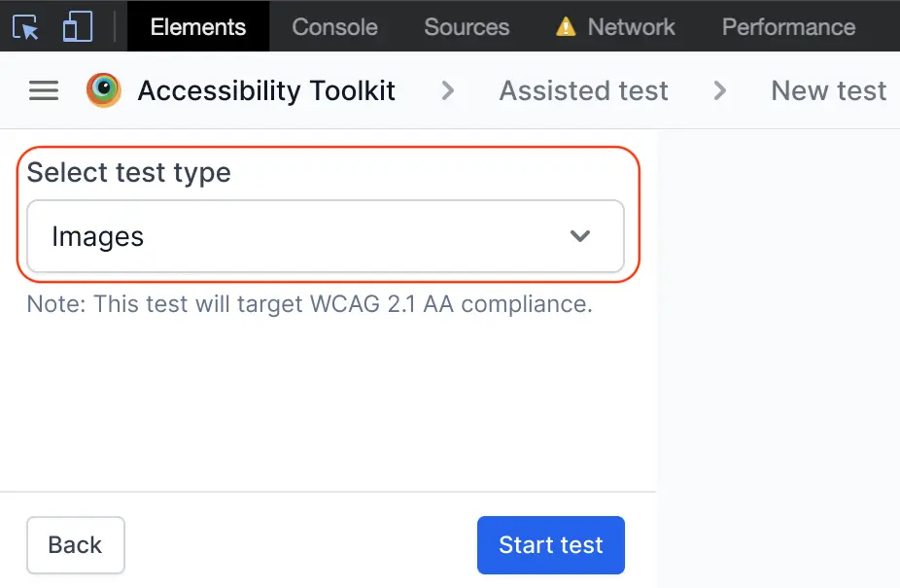The image size is (900, 588).
Task: Go to the Sources tab
Action: (467, 26)
